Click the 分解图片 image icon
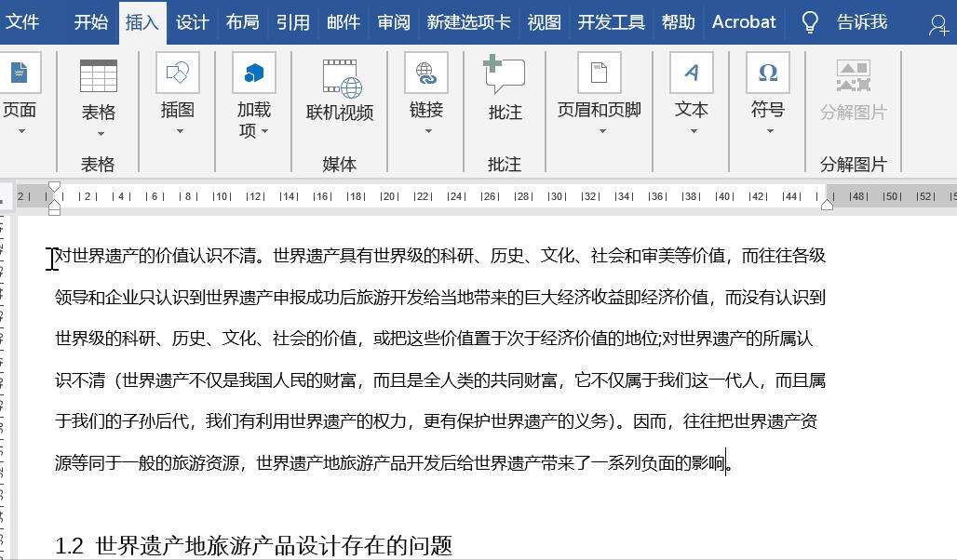The width and height of the screenshot is (957, 560). (x=853, y=76)
